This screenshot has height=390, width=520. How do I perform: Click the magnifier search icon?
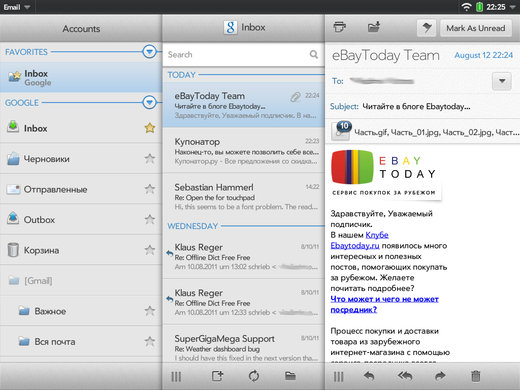pos(314,54)
